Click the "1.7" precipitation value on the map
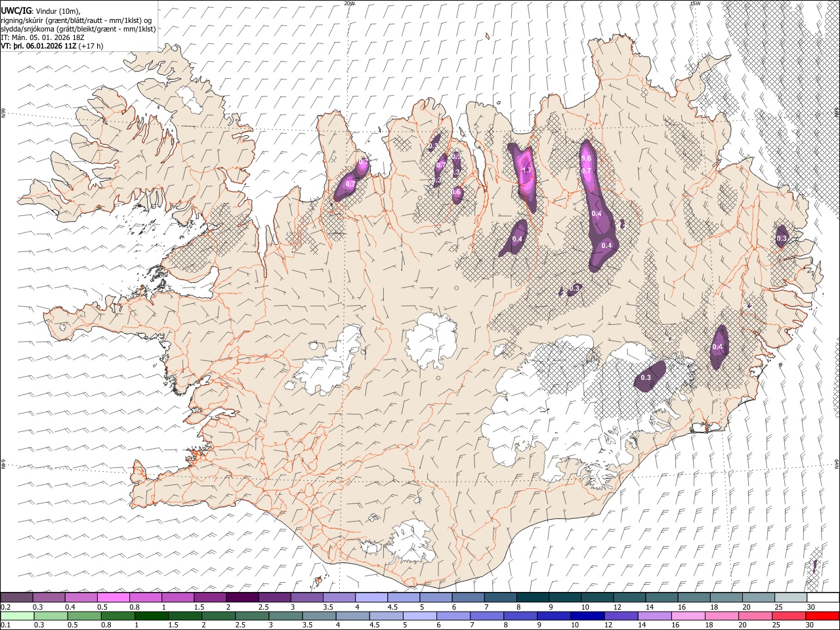Image resolution: width=840 pixels, height=630 pixels. click(x=526, y=171)
